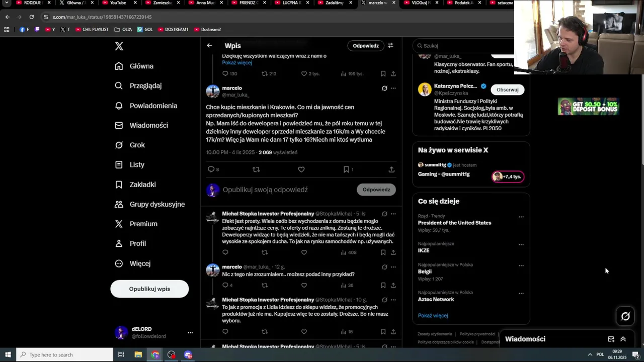Click Obserwuj for Katarzyna Pełczyńska
Image resolution: width=644 pixels, height=362 pixels.
[507, 89]
